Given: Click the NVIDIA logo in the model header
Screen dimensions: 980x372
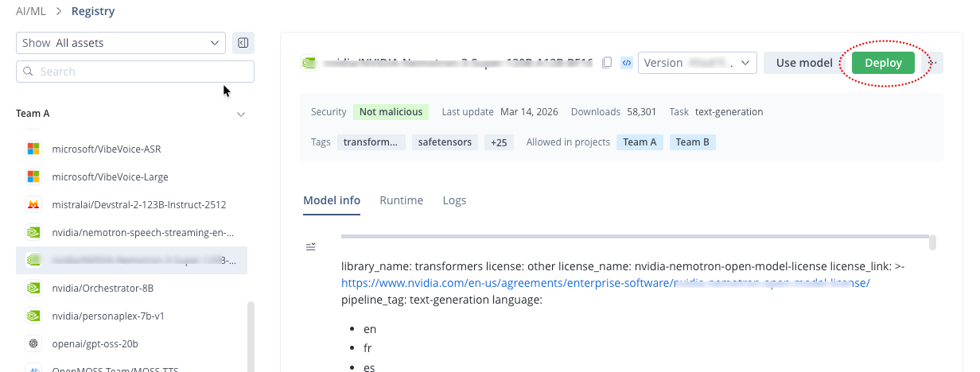Looking at the screenshot, I should [308, 63].
